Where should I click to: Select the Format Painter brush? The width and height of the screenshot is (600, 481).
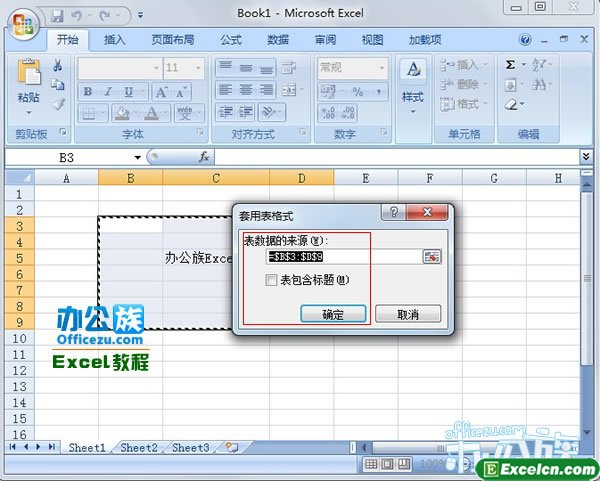click(58, 104)
